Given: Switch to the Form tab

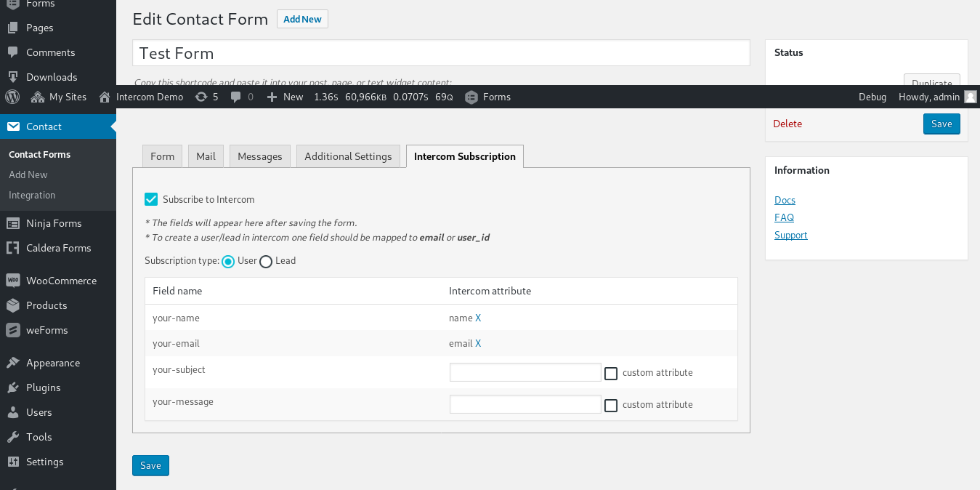Looking at the screenshot, I should click(163, 156).
